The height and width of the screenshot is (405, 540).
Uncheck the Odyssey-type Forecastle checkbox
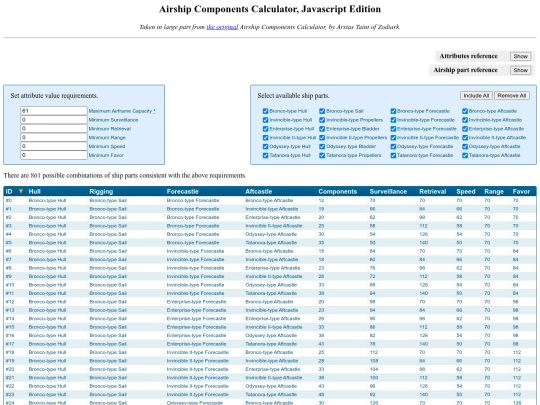click(x=393, y=146)
